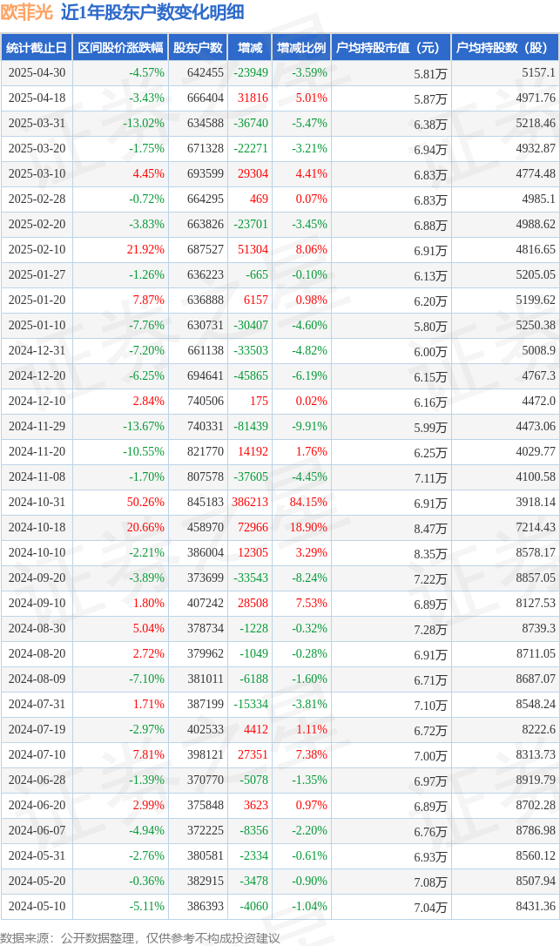Click the 统计截止日 column header
560x946 pixels.
37,48
